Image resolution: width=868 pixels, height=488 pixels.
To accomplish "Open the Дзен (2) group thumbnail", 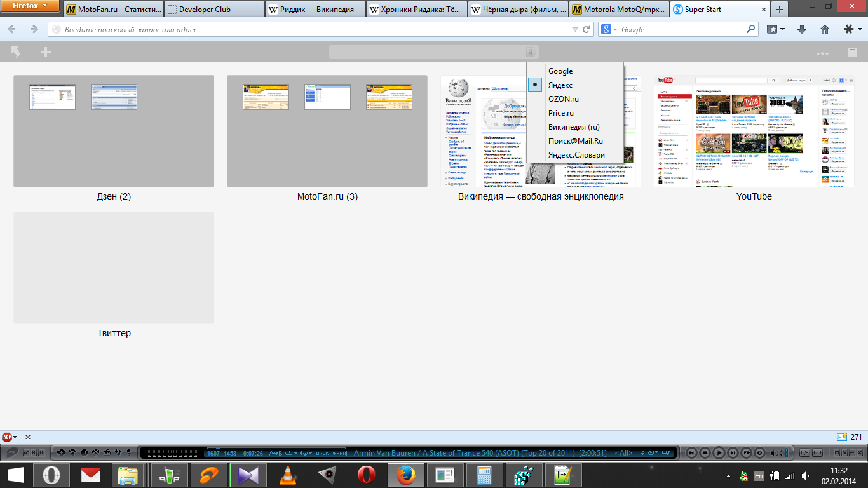I will coord(114,131).
